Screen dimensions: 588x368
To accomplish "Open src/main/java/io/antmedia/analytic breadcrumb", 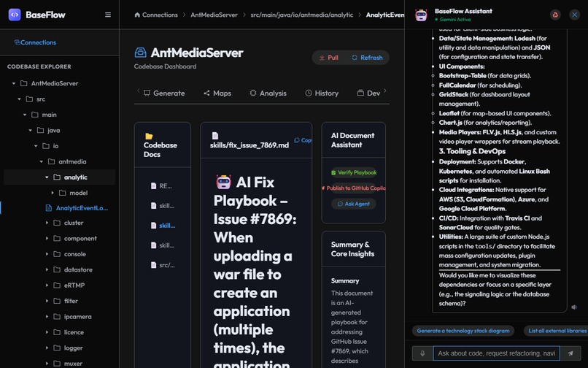I will (x=302, y=15).
